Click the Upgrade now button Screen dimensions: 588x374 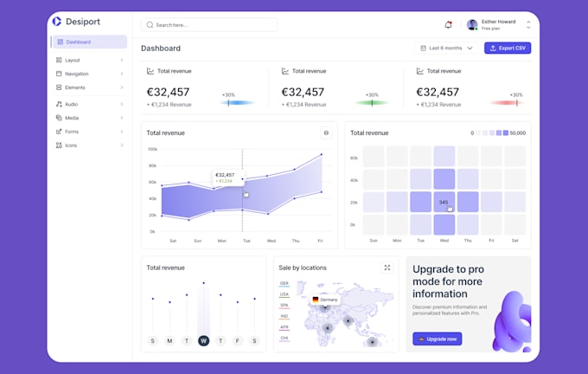click(x=438, y=339)
